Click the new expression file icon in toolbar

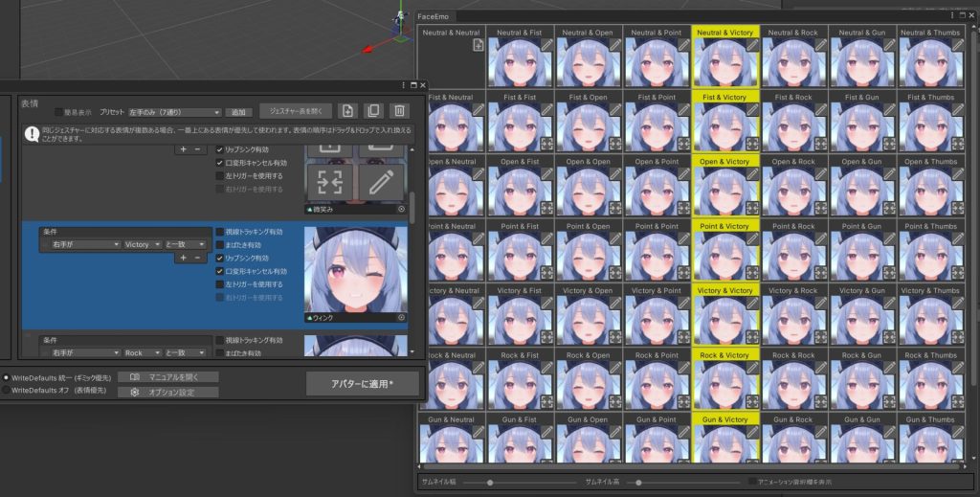click(347, 111)
